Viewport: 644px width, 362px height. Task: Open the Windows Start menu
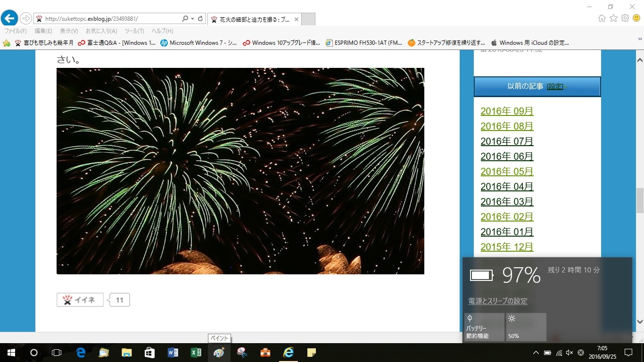point(11,353)
